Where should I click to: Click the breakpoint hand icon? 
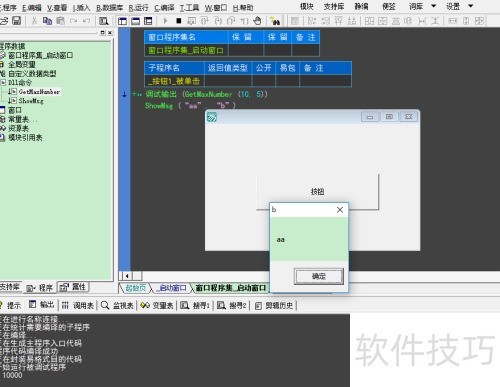[x=257, y=21]
